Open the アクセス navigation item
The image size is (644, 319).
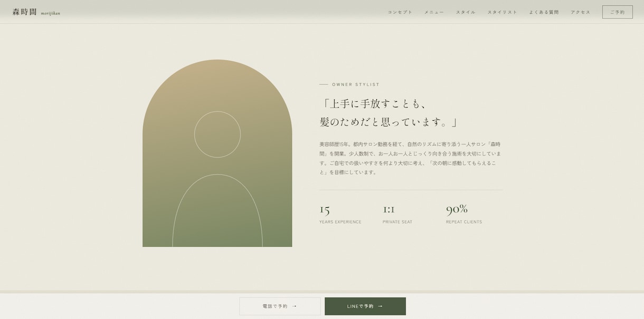[581, 12]
